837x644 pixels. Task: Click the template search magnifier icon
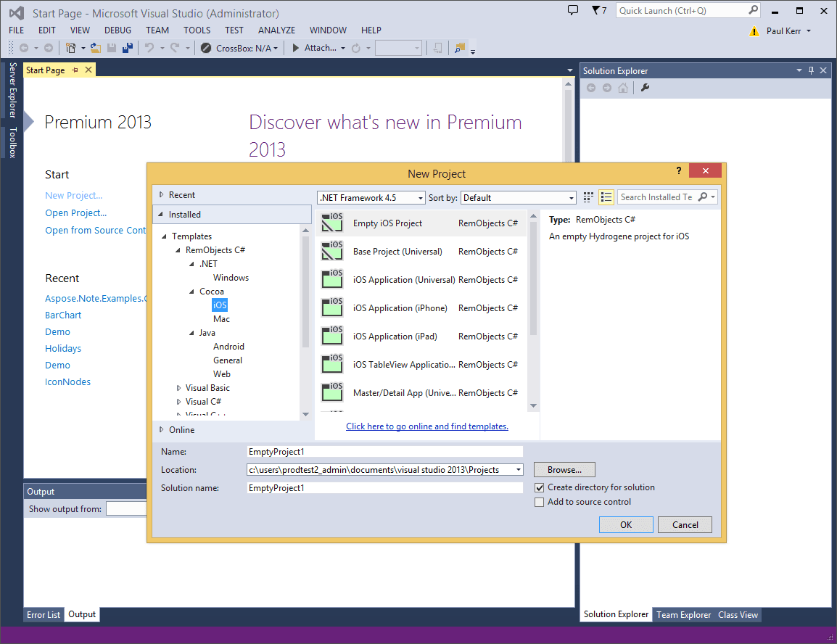(x=703, y=197)
